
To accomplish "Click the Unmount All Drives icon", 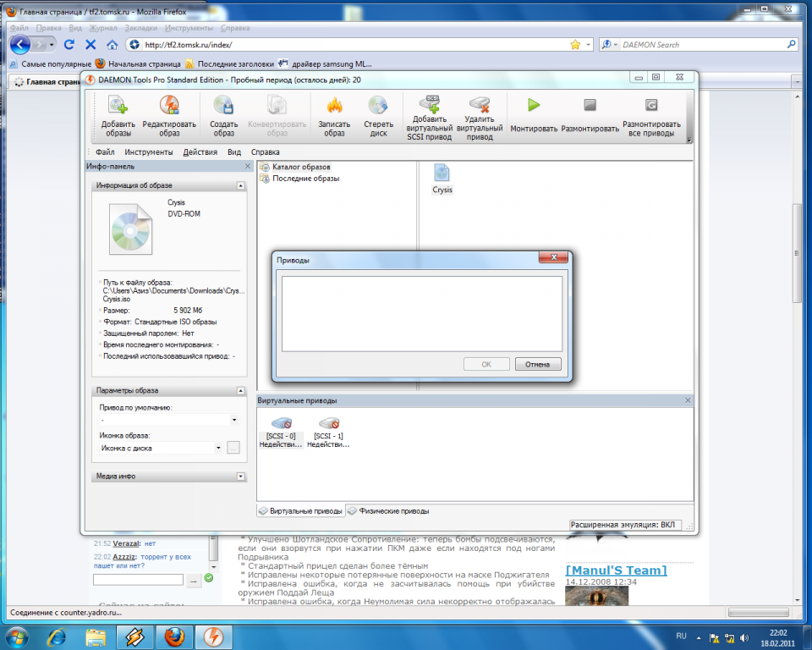I will 651,105.
